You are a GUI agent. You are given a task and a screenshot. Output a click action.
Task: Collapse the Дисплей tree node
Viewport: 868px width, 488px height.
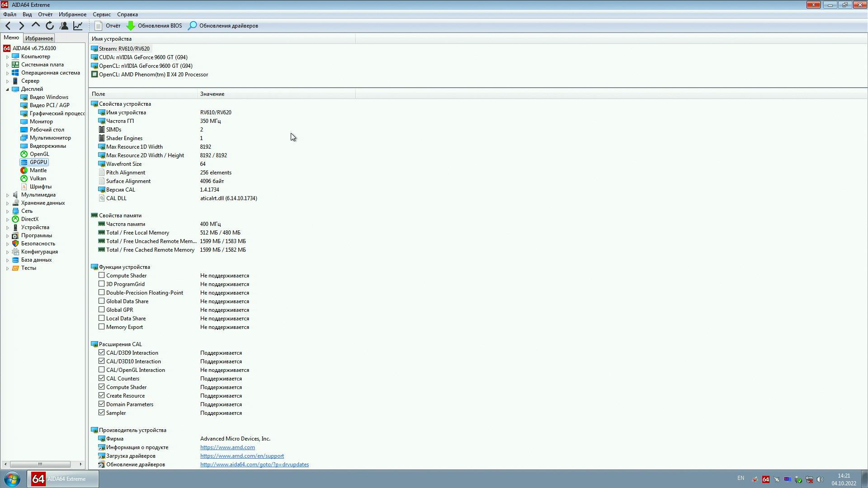coord(7,89)
